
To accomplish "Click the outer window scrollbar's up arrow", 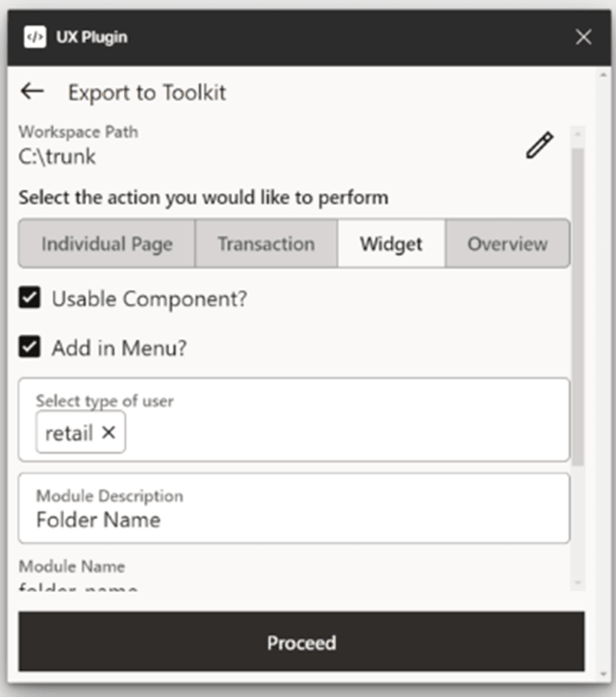I will pyautogui.click(x=605, y=76).
